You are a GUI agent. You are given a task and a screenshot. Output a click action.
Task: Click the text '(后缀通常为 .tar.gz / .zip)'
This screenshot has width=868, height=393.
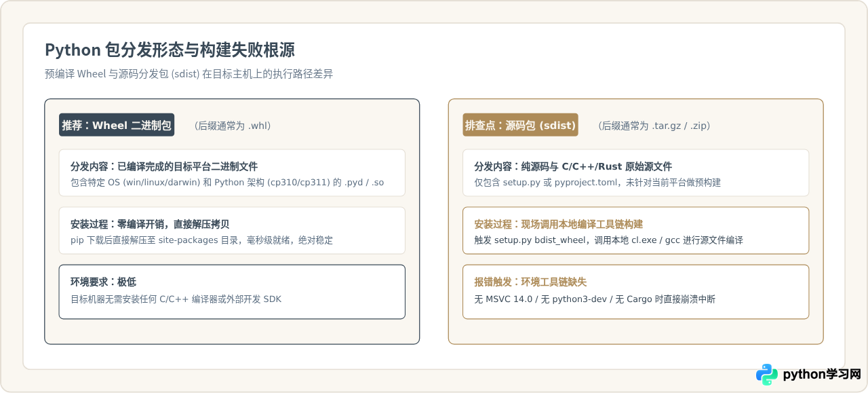tap(654, 126)
